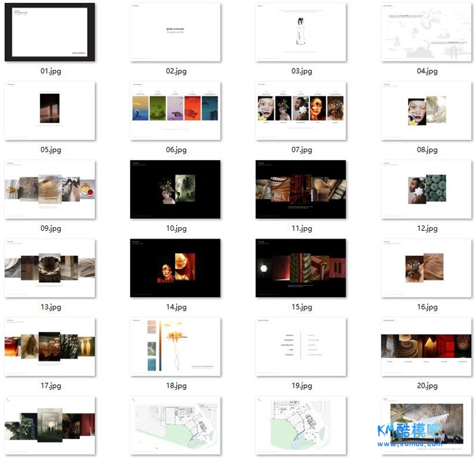
Task: Select the 01.jpg thumbnail with black border
Action: (50, 33)
